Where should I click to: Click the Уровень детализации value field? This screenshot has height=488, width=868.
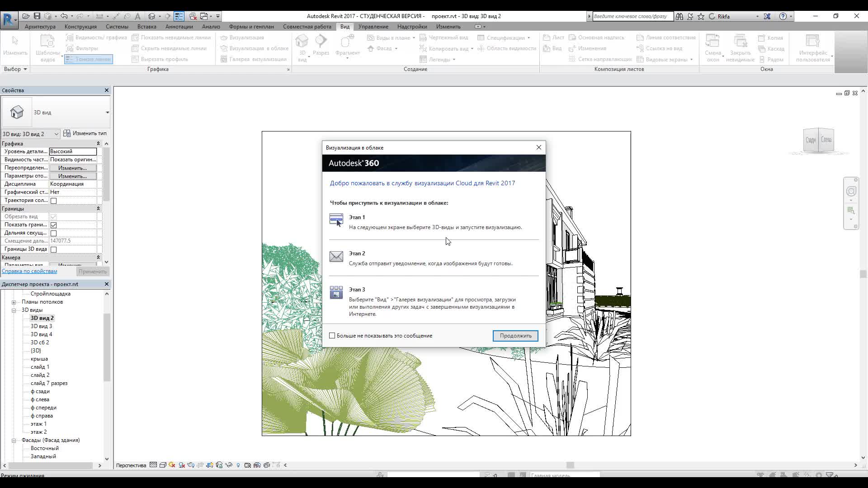pyautogui.click(x=73, y=151)
